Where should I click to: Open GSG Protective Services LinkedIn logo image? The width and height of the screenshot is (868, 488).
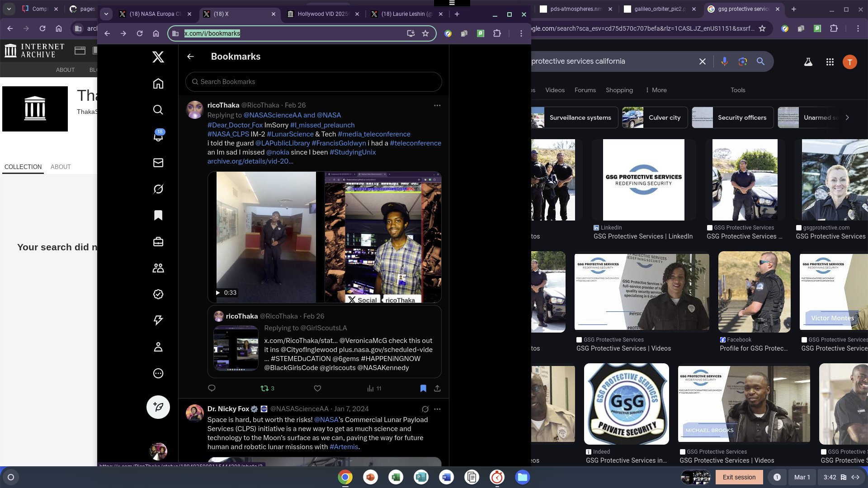click(643, 180)
